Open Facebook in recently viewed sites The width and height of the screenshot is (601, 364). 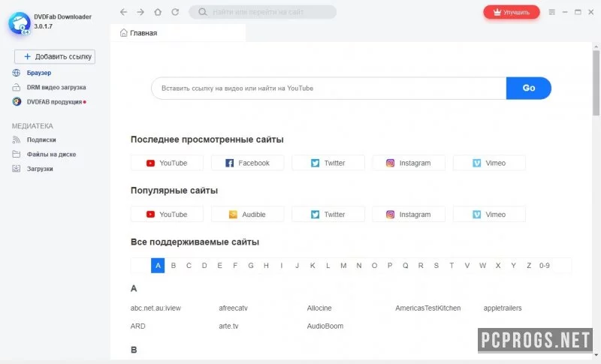point(248,163)
